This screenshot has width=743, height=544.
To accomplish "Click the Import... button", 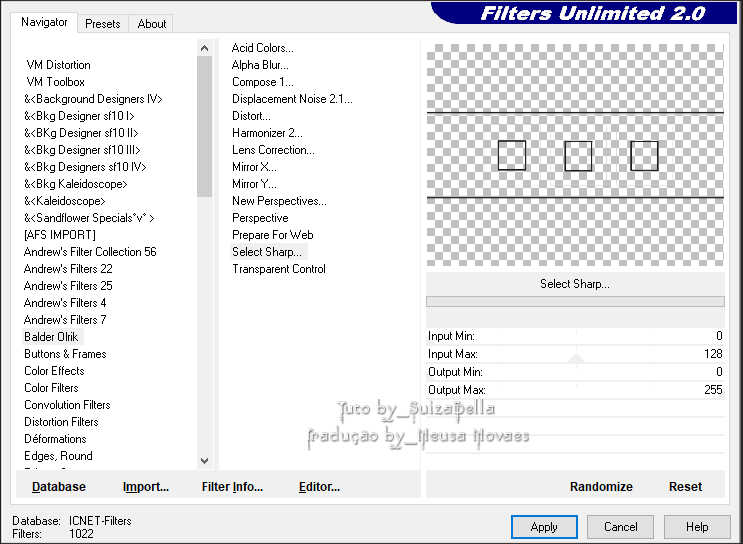I will (146, 487).
